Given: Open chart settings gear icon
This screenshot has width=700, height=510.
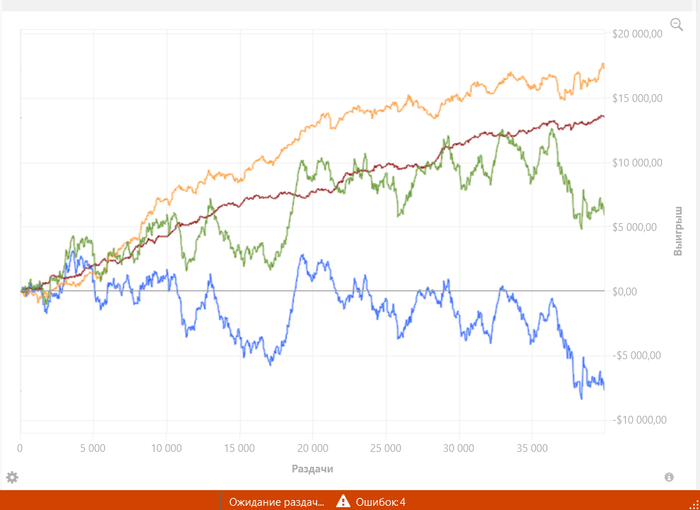Looking at the screenshot, I should (x=12, y=477).
